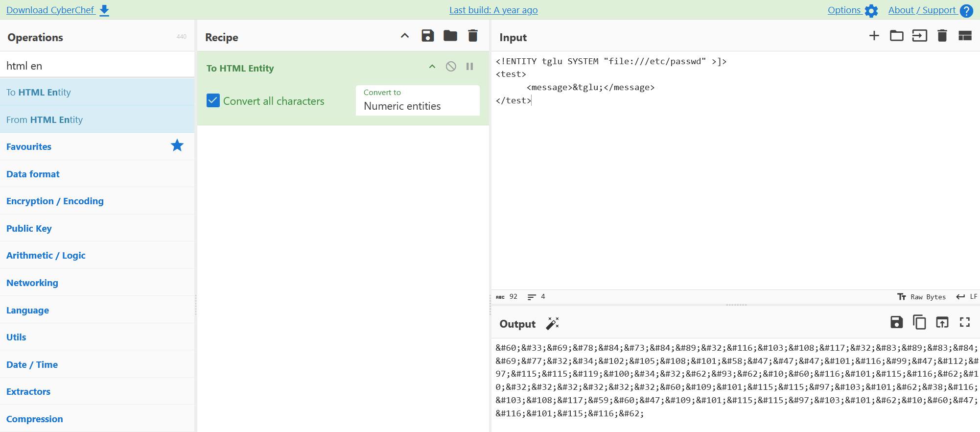Collapse the To HTML Entity operation
The height and width of the screenshot is (432, 980).
[432, 67]
